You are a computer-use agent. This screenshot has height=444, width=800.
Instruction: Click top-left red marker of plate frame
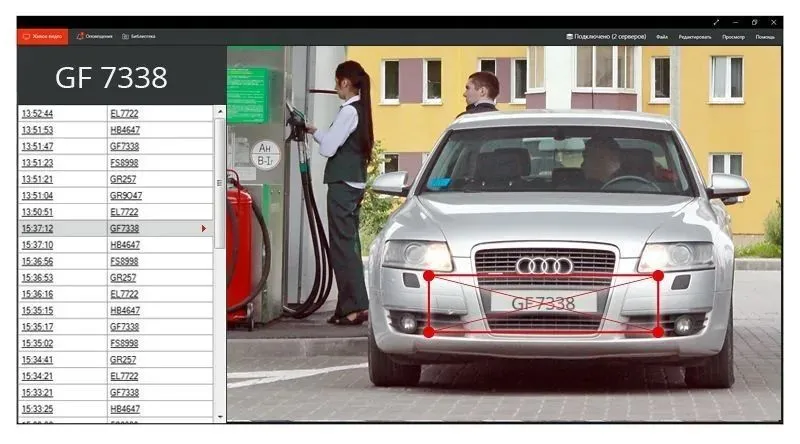pos(428,275)
